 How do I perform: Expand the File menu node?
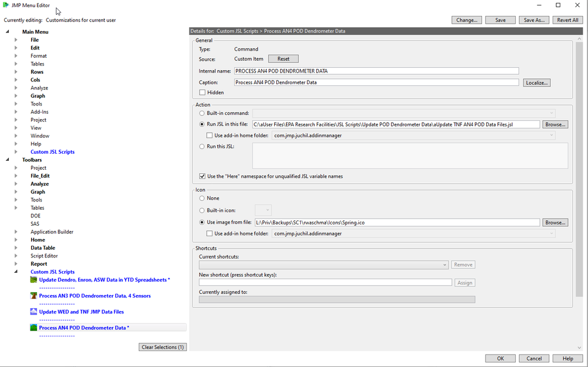pyautogui.click(x=16, y=40)
